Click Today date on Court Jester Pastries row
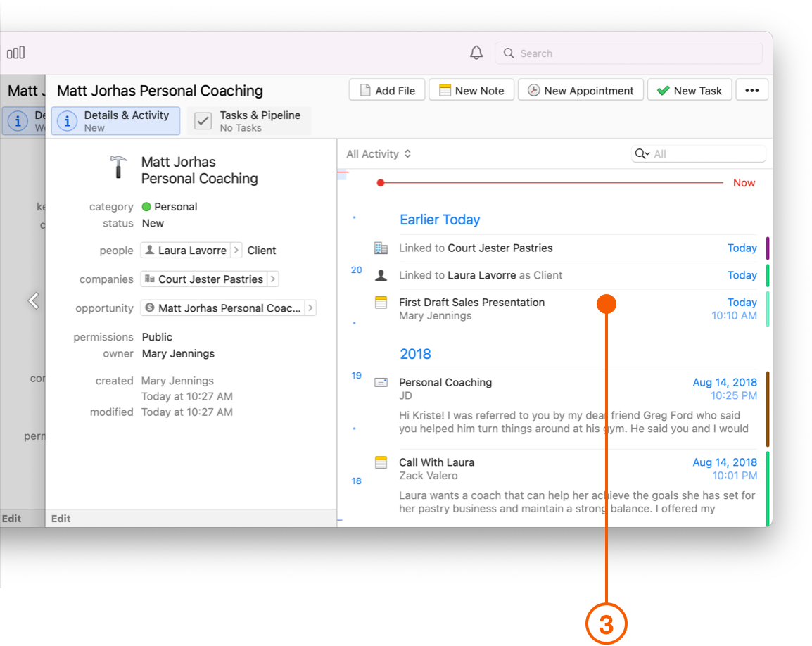The image size is (812, 646). (742, 248)
